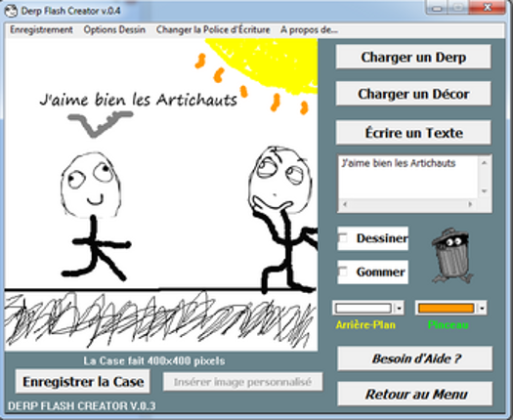Open the Options Dessin menu
The image size is (513, 420).
(x=114, y=29)
